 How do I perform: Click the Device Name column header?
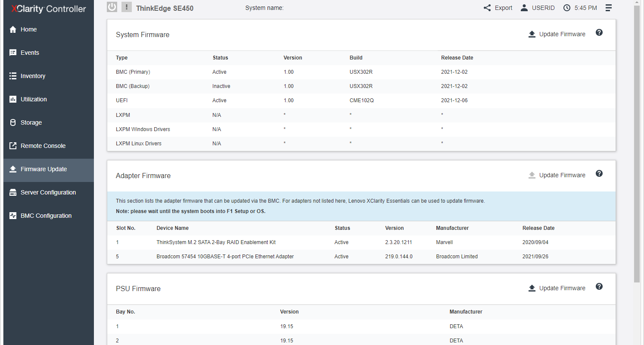coord(173,228)
